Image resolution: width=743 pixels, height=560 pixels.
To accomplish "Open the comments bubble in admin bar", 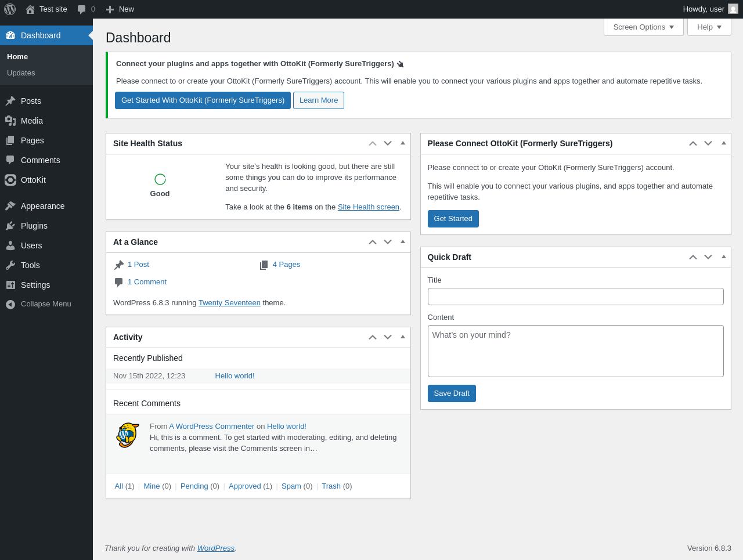I will [85, 9].
